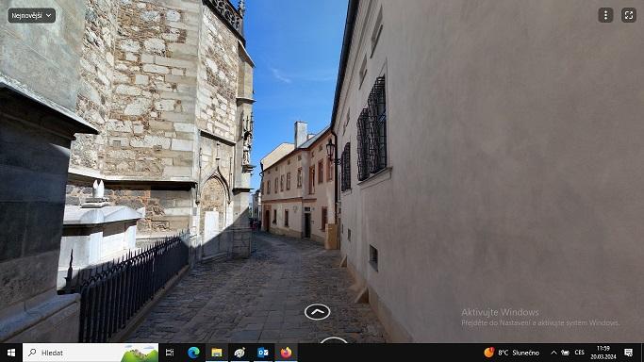644x362 pixels.
Task: Open the three-dot more options menu
Action: (x=605, y=15)
